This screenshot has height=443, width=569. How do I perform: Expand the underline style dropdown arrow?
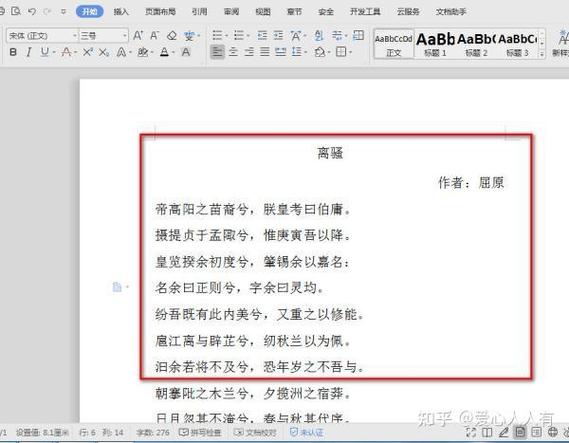click(54, 53)
